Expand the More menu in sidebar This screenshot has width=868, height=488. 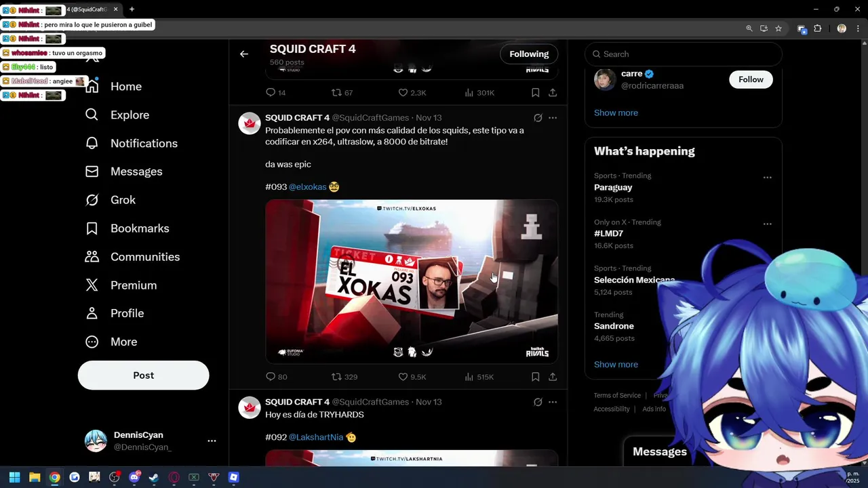pos(111,342)
